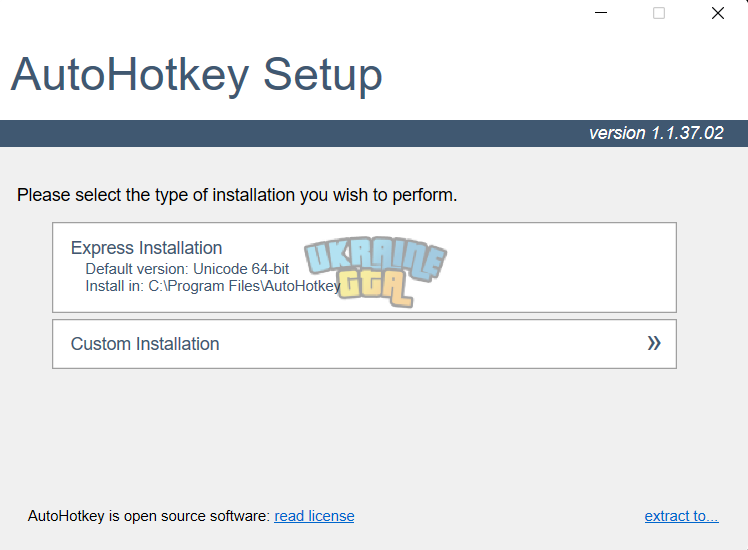Click the version 1.1.37.02 label
This screenshot has width=748, height=550.
[656, 133]
